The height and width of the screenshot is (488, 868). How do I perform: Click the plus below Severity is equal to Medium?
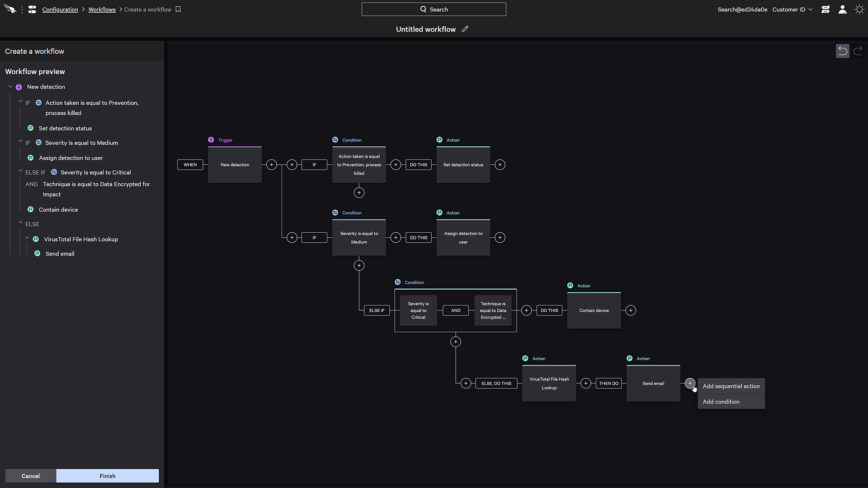(359, 266)
